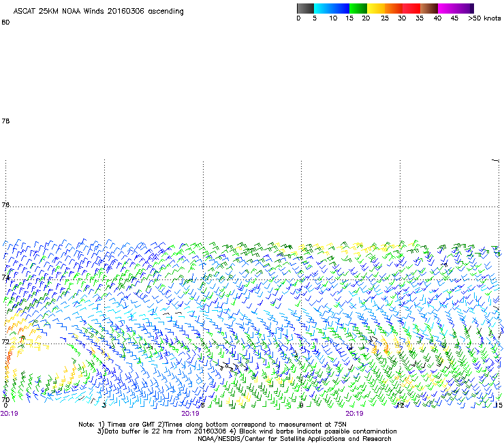
Task: Click the '72' latitude label
Action: coord(5,341)
